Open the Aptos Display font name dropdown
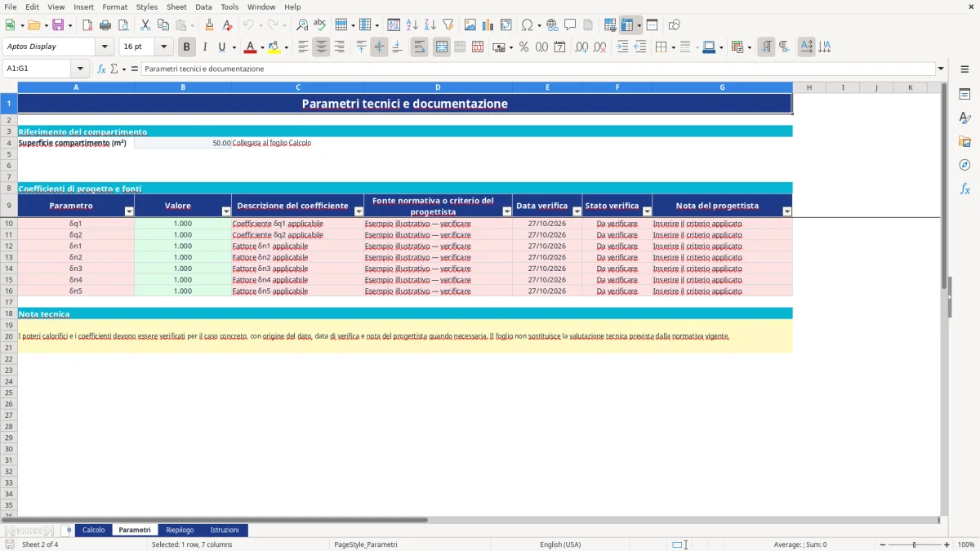 coord(105,47)
